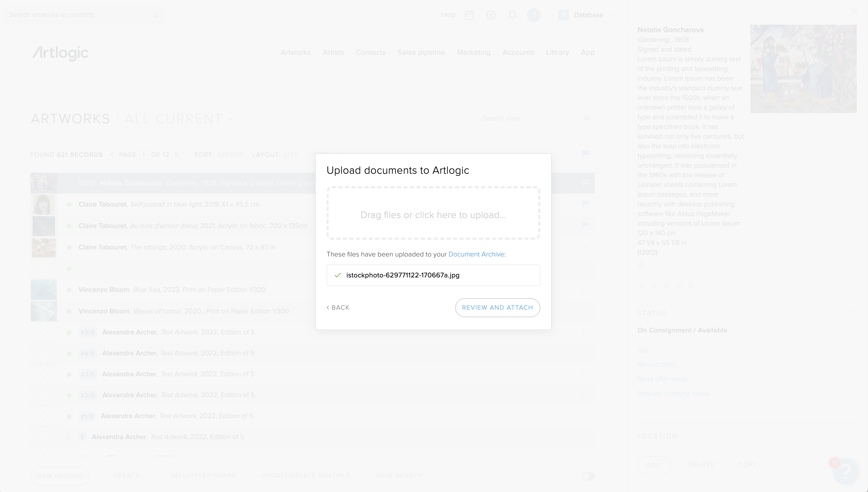This screenshot has height=492, width=868.
Task: Open the Document Archive link
Action: (x=476, y=254)
